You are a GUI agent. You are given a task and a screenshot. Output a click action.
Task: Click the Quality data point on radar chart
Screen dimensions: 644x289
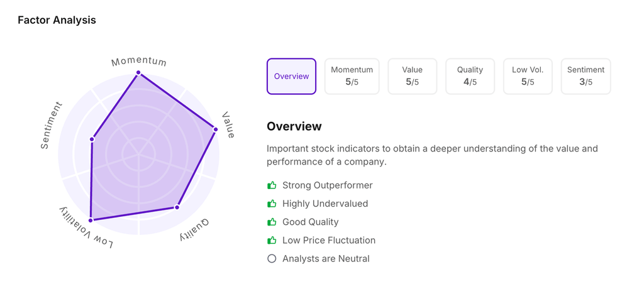coord(177,207)
